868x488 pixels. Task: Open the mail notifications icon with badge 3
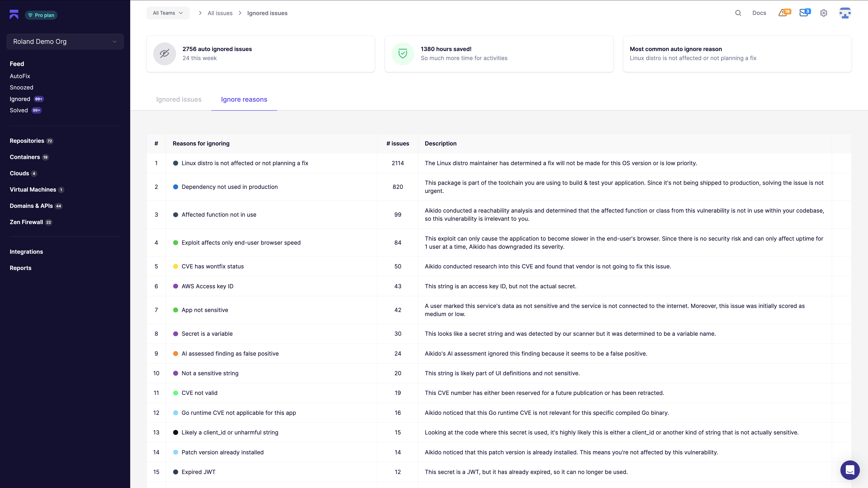805,13
